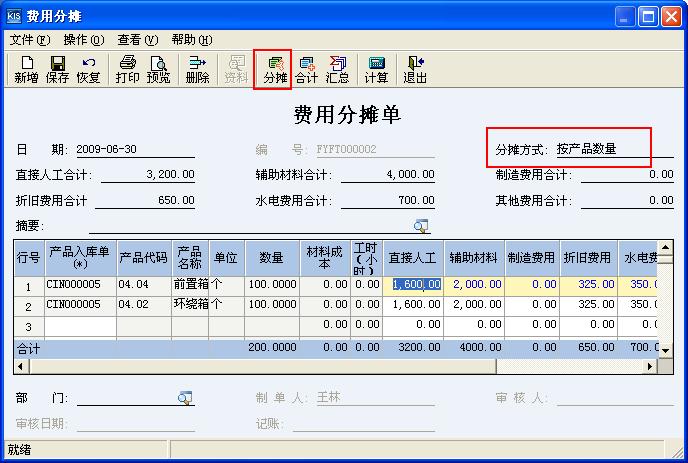Screen dimensions: 688x463
Task: Click the 汇总 (Summary) toolbar icon
Action: pos(337,70)
